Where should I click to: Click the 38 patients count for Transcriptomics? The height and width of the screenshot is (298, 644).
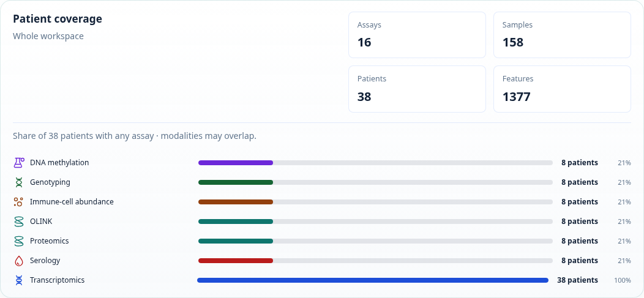(x=577, y=280)
